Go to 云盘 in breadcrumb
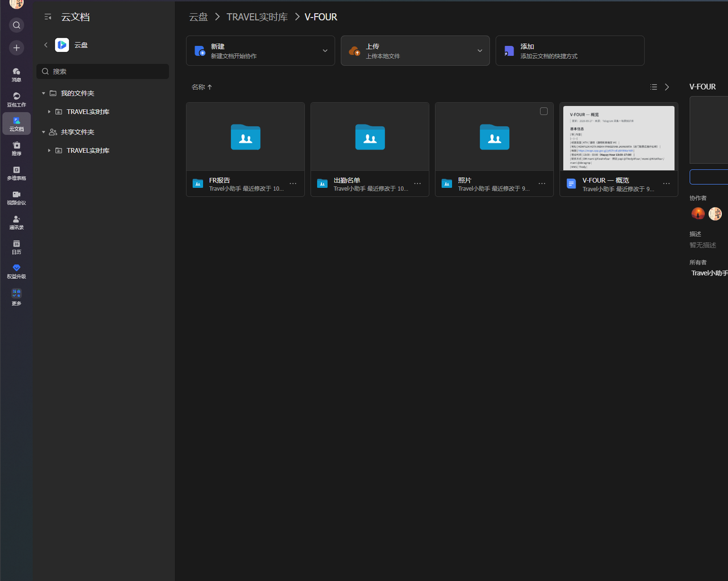The width and height of the screenshot is (728, 581). (198, 17)
